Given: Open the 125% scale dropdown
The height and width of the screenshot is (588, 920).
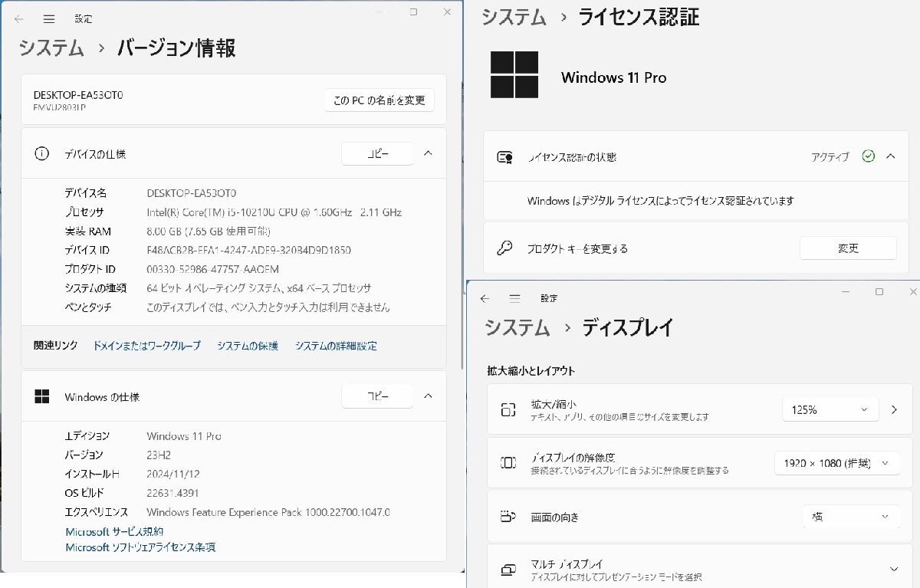Looking at the screenshot, I should click(x=830, y=410).
